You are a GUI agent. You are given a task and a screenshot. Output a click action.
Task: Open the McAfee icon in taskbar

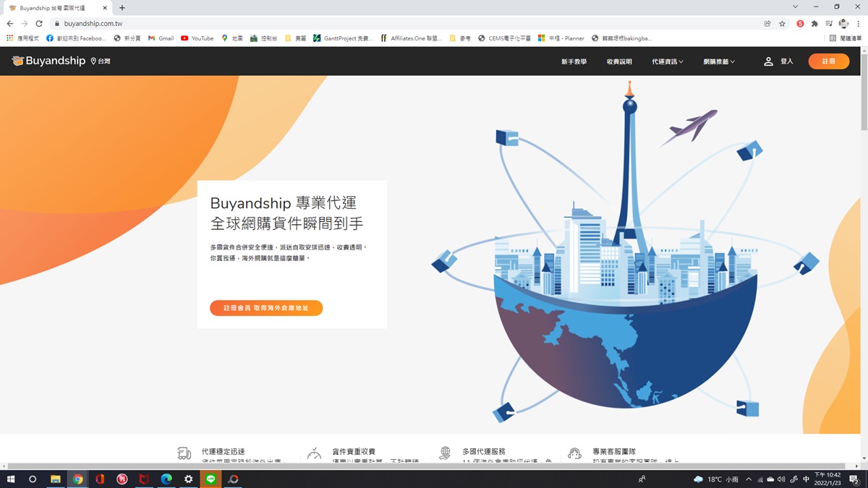[145, 479]
